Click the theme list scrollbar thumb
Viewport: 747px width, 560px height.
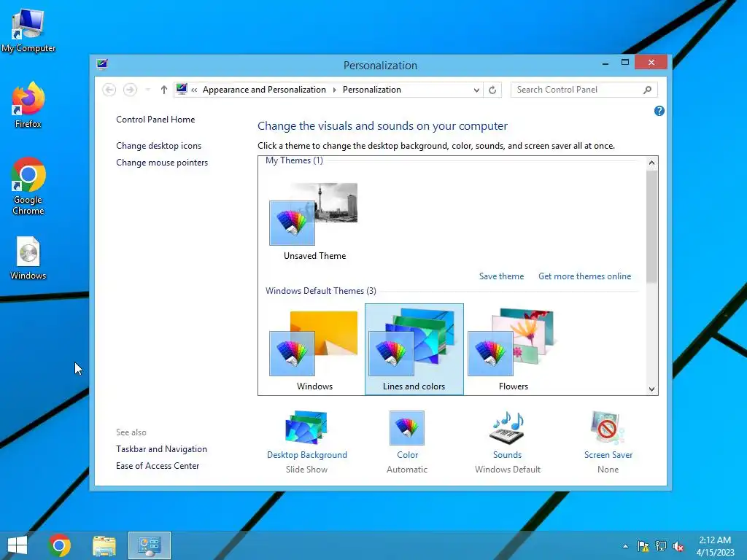point(651,226)
